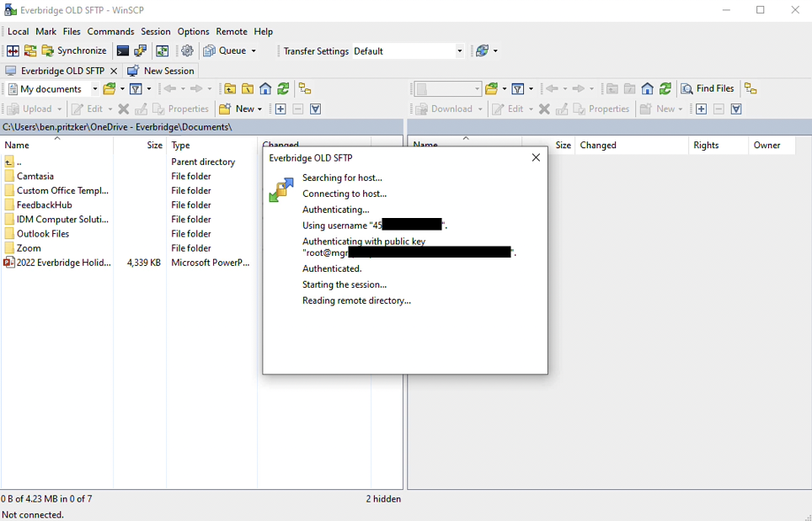Open terminal console icon in toolbar
This screenshot has width=812, height=521.
(123, 51)
